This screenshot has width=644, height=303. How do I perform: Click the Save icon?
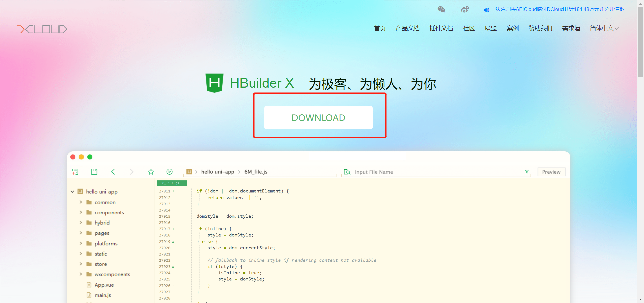(x=94, y=171)
